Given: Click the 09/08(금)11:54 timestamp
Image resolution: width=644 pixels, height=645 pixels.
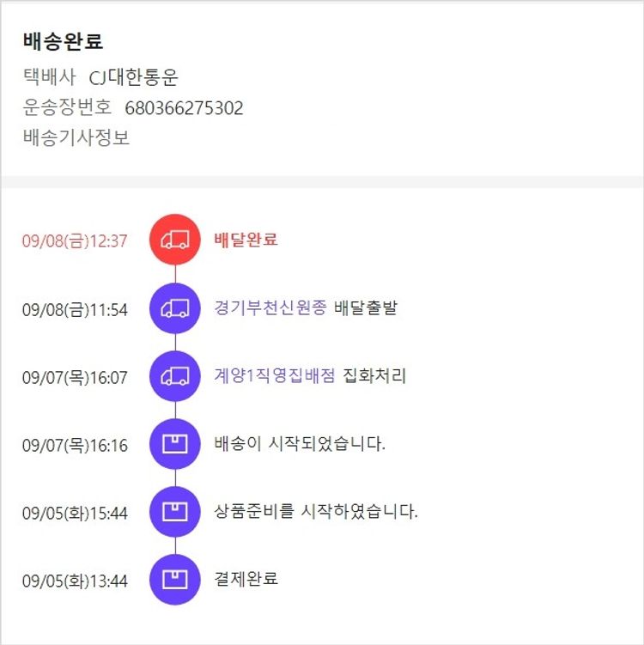Looking at the screenshot, I should (75, 309).
